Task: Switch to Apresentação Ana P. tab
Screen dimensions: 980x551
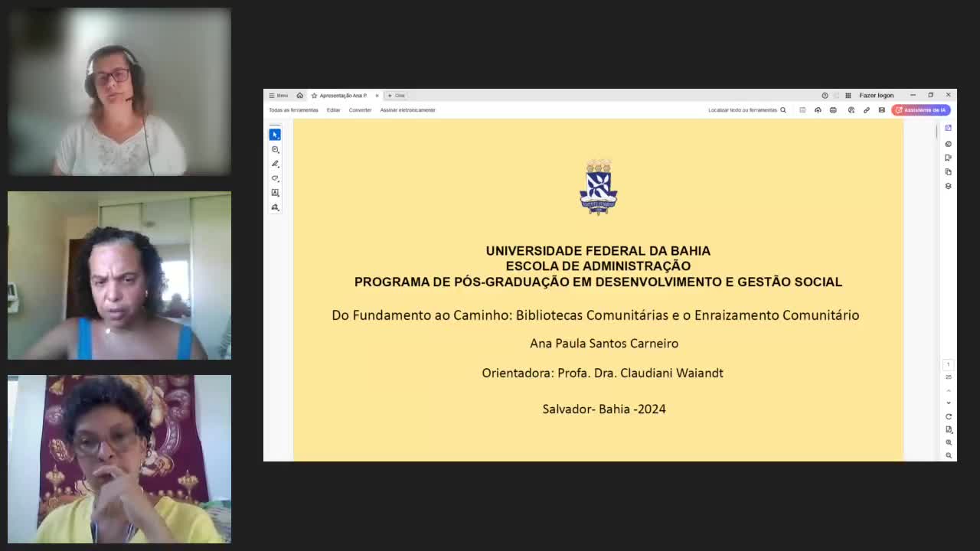Action: pos(343,96)
